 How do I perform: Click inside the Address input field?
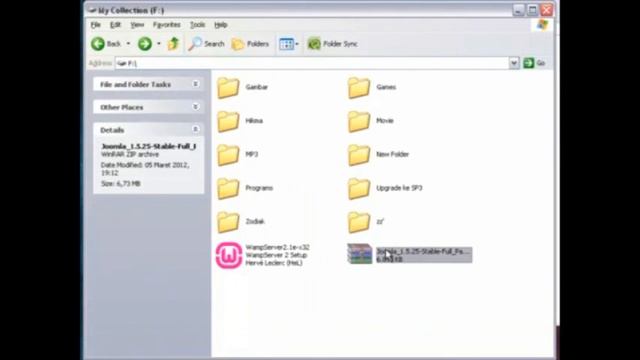point(312,63)
